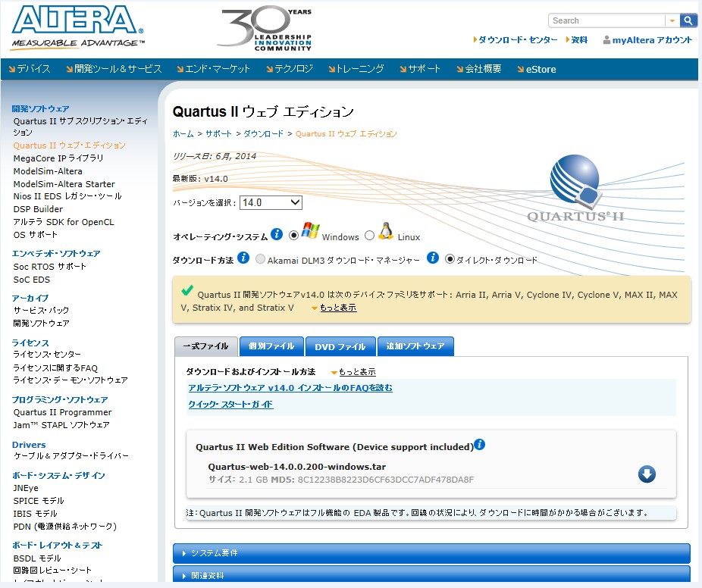Open MegaCore IP ライブラリ sidebar link
The image size is (702, 588).
click(58, 158)
